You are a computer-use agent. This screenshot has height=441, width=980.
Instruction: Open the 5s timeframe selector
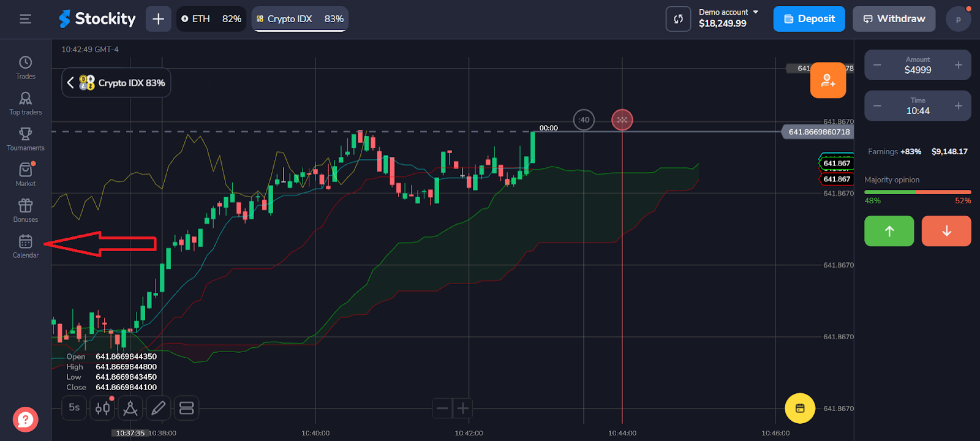click(74, 408)
